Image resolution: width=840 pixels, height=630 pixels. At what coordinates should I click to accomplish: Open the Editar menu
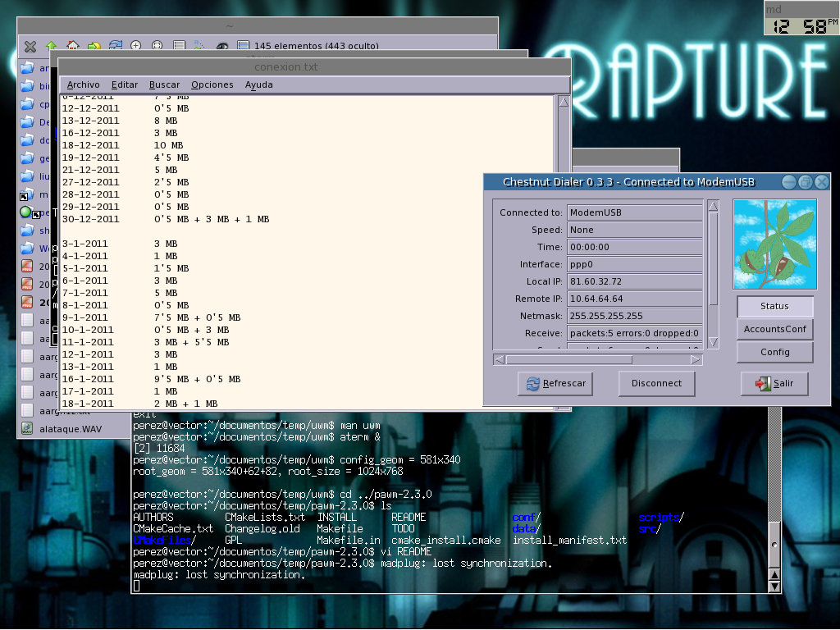(125, 84)
